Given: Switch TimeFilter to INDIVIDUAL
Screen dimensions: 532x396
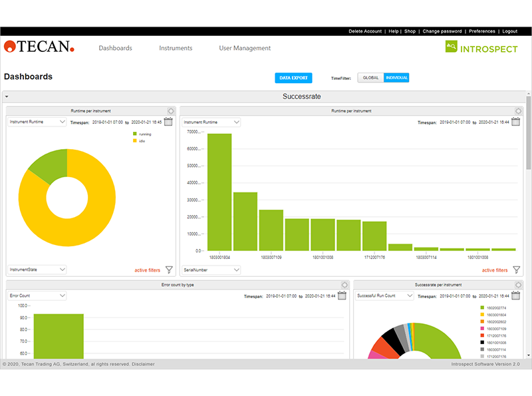Looking at the screenshot, I should 396,78.
